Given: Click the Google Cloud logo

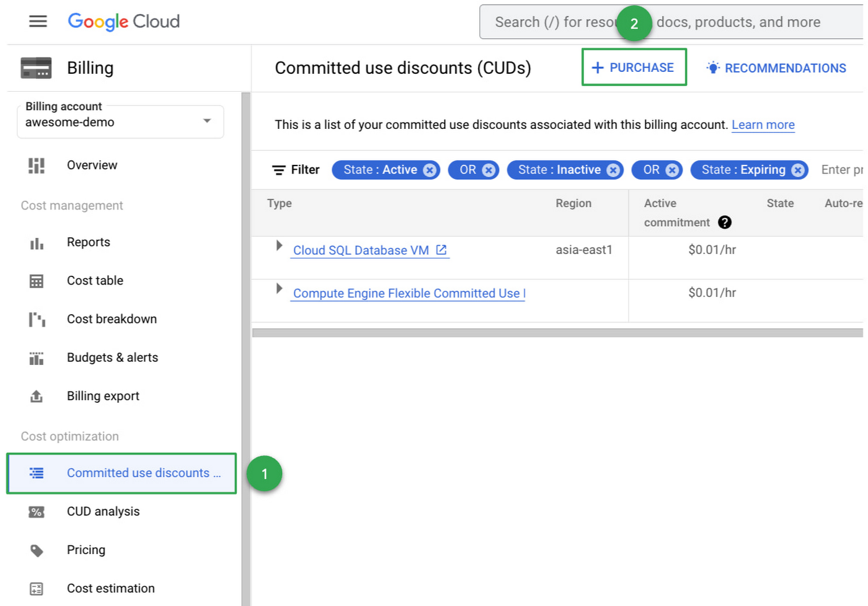Looking at the screenshot, I should [x=124, y=22].
